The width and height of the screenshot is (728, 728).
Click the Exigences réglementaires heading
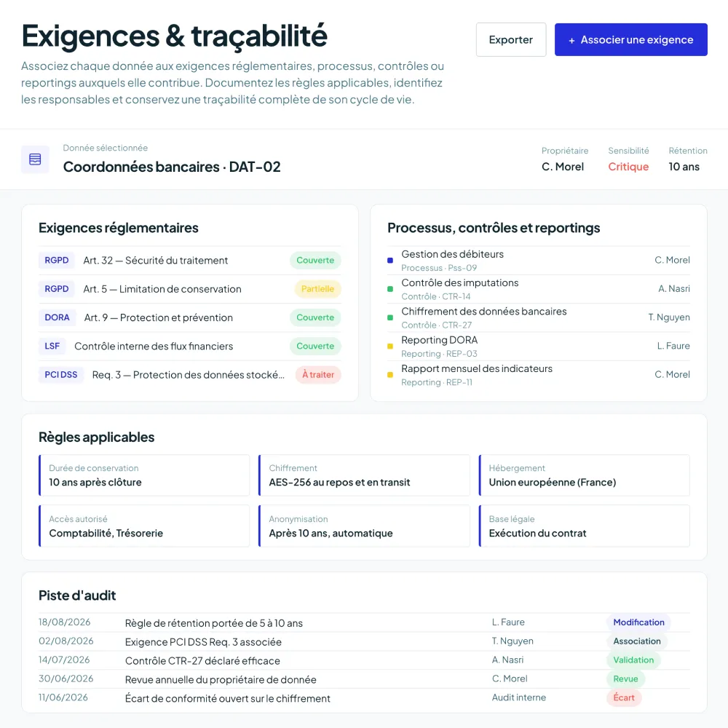click(119, 228)
